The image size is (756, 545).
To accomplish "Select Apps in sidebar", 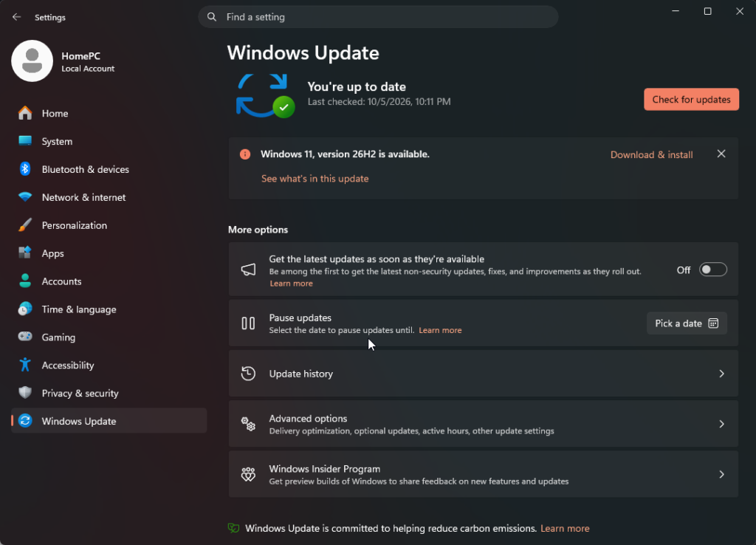I will click(52, 253).
